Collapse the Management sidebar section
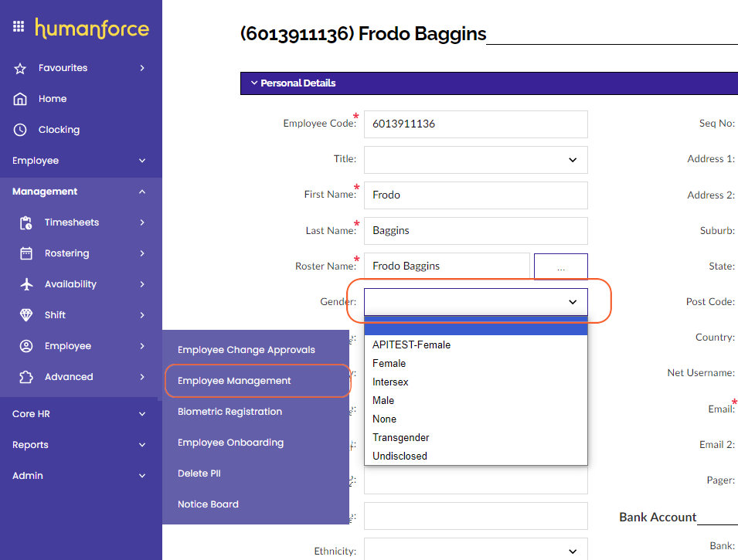 pyautogui.click(x=141, y=192)
